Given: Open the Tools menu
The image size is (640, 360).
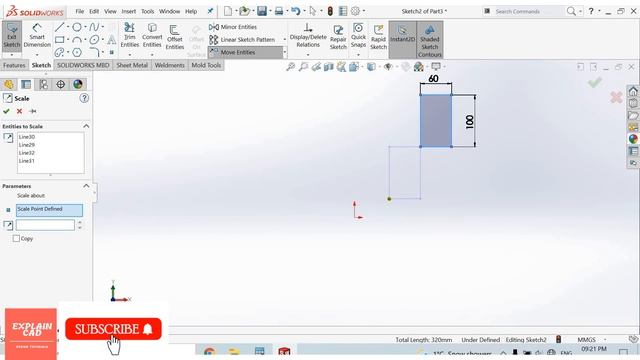Looking at the screenshot, I should coord(147,11).
